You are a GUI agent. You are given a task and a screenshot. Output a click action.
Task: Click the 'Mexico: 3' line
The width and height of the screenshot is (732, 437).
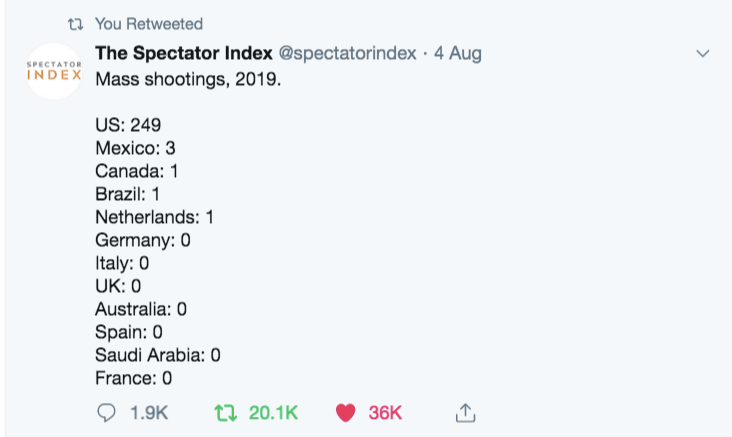pos(136,148)
